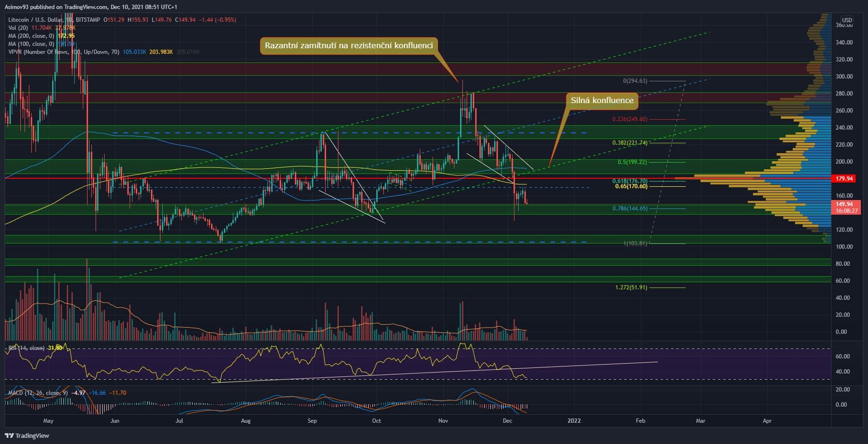
Task: Open the USD currency selector on price axis
Action: (846, 20)
